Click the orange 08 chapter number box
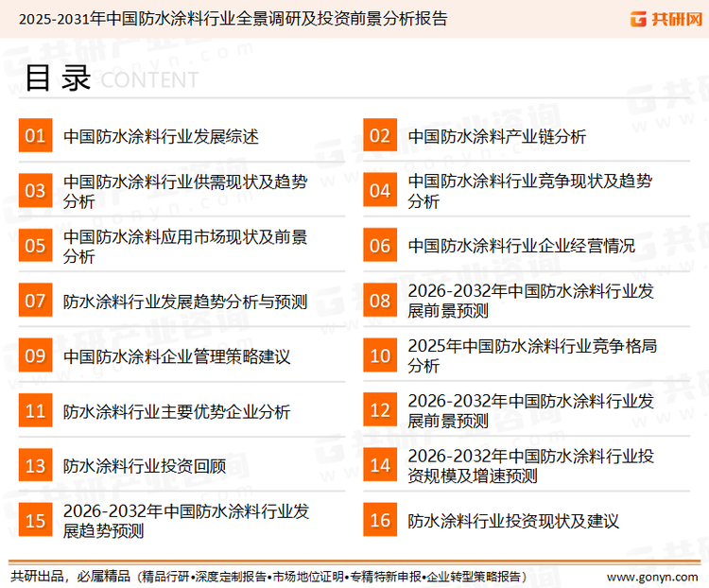This screenshot has height=588, width=709. (x=380, y=301)
